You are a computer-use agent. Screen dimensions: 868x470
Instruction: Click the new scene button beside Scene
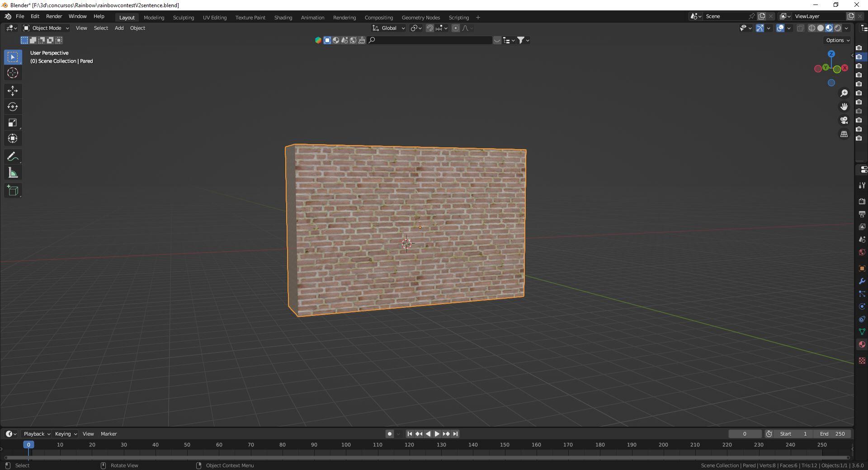point(762,16)
